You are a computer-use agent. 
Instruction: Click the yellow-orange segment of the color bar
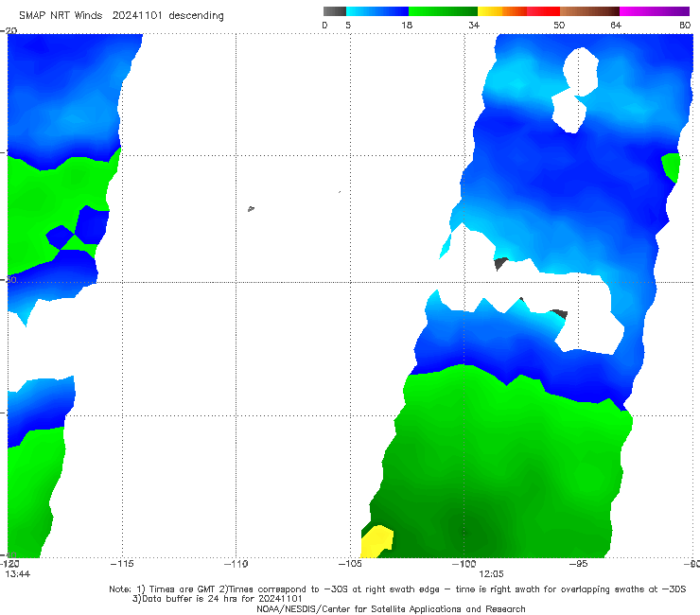pyautogui.click(x=501, y=11)
